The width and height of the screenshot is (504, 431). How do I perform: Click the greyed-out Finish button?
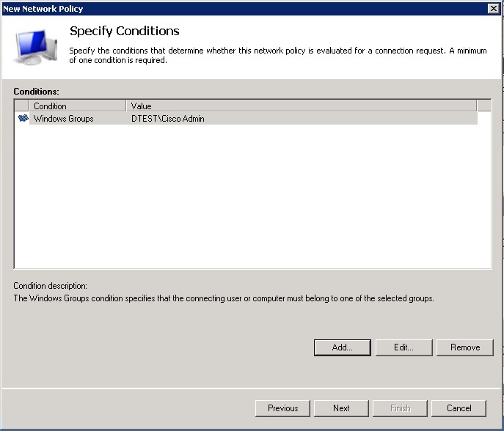coord(400,408)
